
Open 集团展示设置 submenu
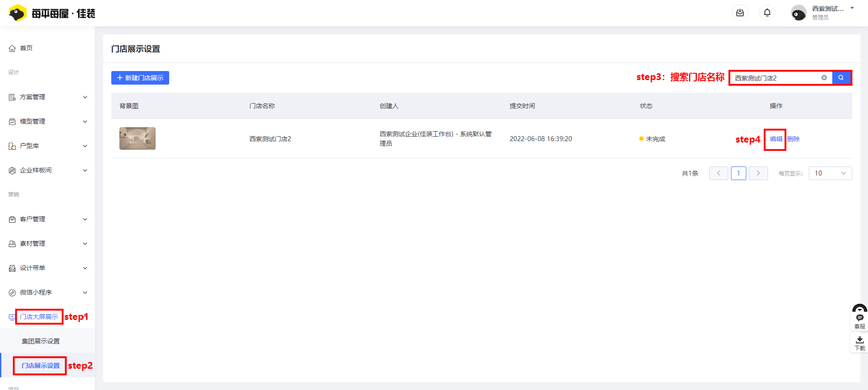[41, 341]
